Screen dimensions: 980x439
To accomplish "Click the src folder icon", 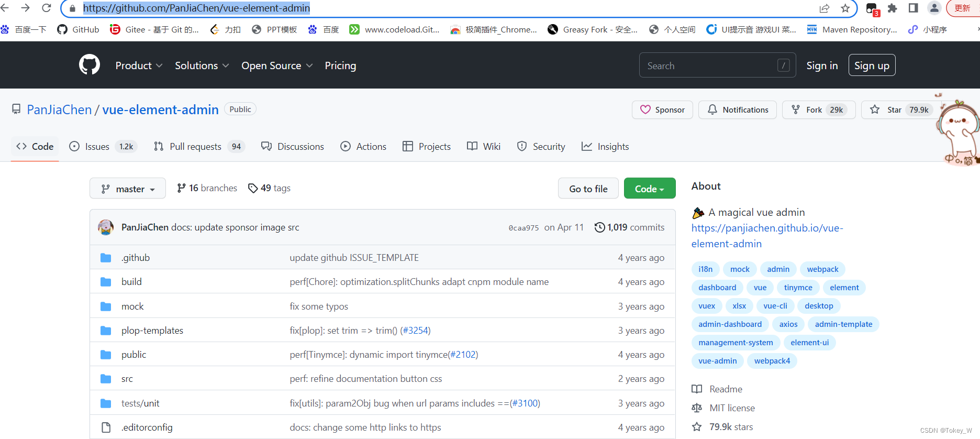I will [106, 379].
